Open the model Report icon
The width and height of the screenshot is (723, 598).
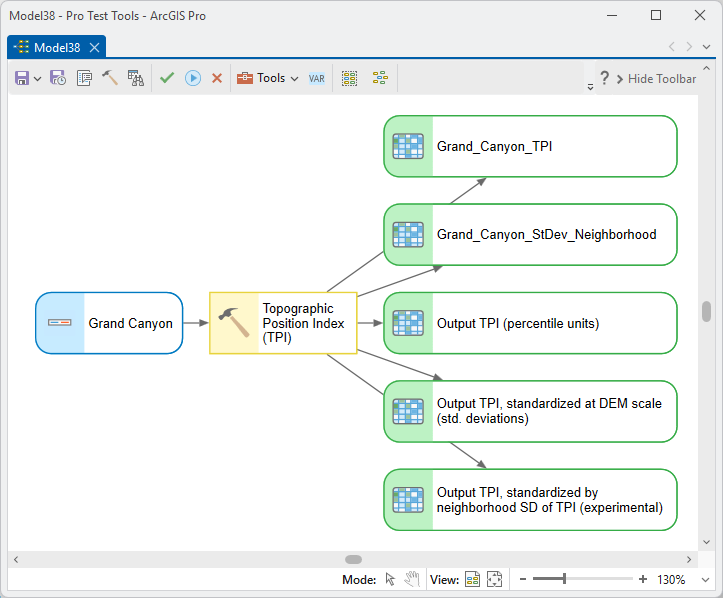click(x=136, y=78)
